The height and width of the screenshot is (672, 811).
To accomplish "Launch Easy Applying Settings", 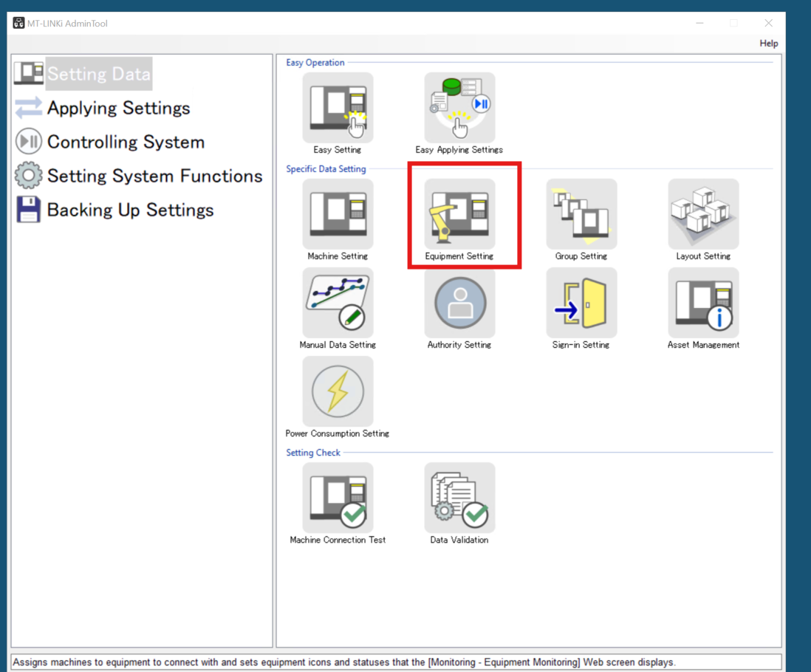I will [x=459, y=108].
